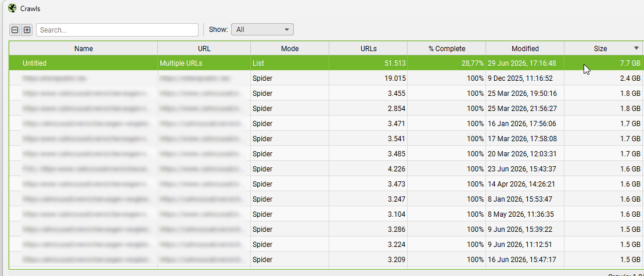
Task: Select the crawl with 3.485 URLs
Action: coord(326,153)
